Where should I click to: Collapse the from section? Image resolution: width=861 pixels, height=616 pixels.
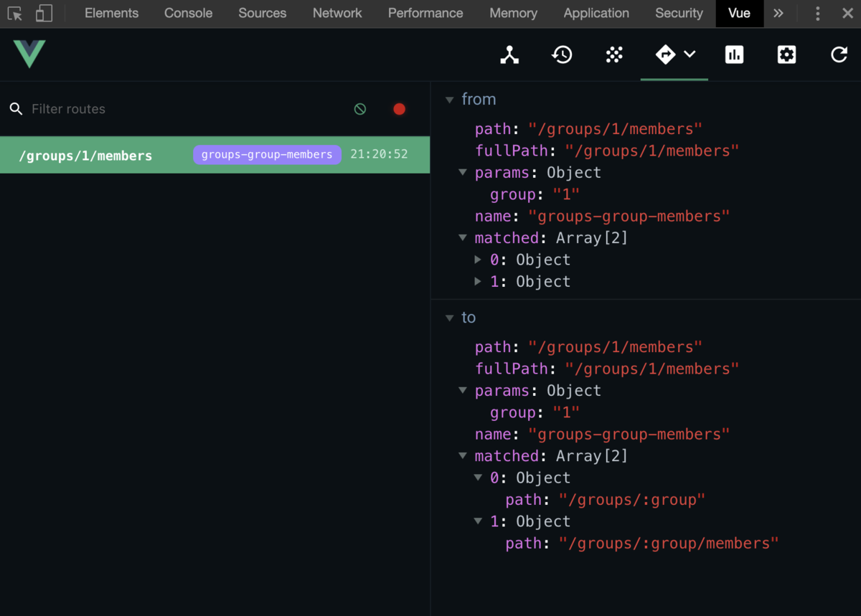tap(450, 100)
